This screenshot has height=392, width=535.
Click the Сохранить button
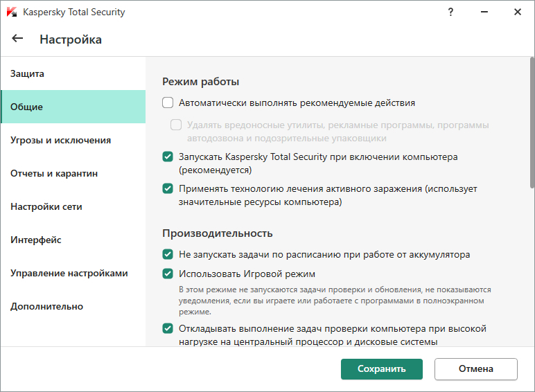[382, 368]
